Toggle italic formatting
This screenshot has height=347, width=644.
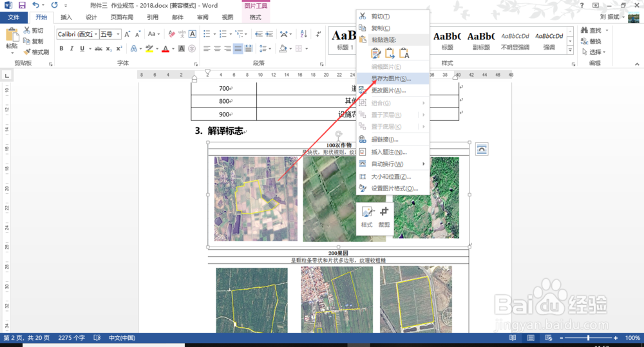[x=71, y=49]
